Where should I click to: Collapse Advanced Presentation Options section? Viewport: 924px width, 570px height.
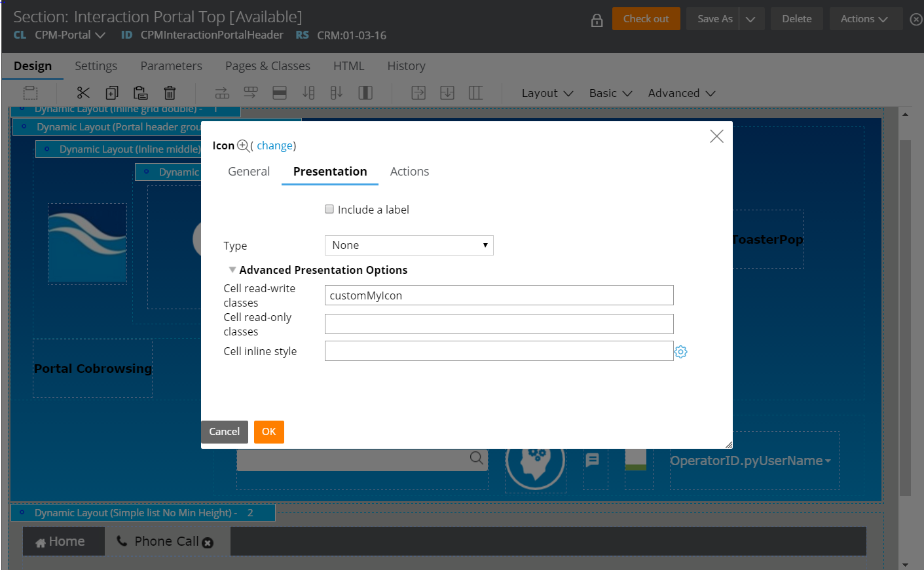(232, 270)
